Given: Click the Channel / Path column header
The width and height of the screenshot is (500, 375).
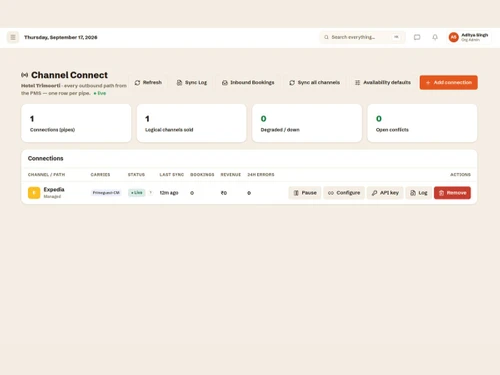Looking at the screenshot, I should click(x=46, y=175).
